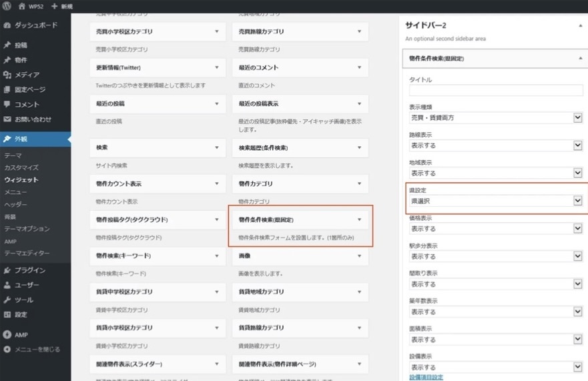This screenshot has width=588, height=381.
Task: Open カスタマイズ submenu item
Action: [x=21, y=167]
